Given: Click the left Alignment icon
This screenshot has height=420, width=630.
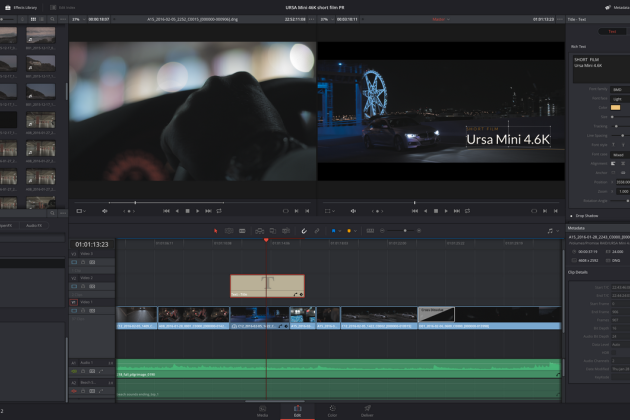Looking at the screenshot, I should pyautogui.click(x=613, y=164).
